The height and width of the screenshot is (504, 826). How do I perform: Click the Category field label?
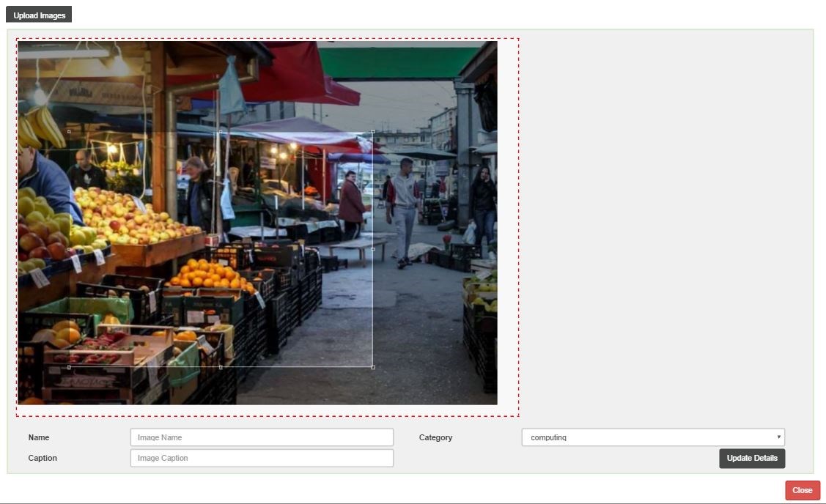click(435, 437)
